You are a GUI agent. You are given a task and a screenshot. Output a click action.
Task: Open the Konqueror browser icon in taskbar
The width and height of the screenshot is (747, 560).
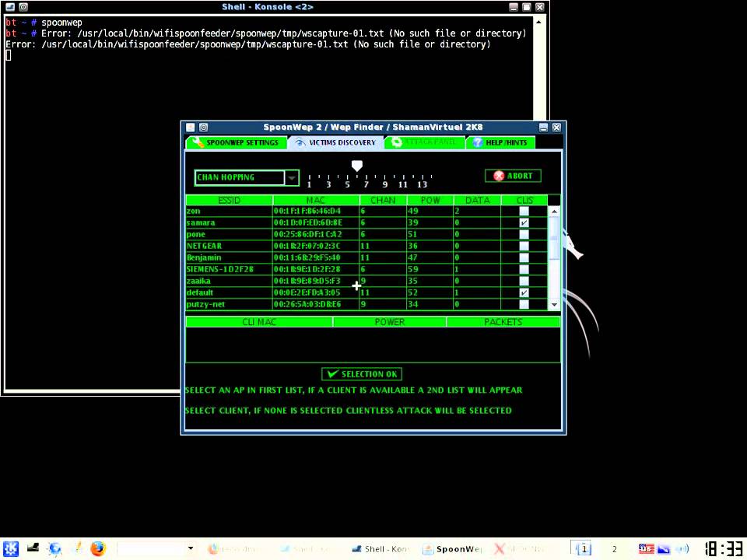point(54,548)
